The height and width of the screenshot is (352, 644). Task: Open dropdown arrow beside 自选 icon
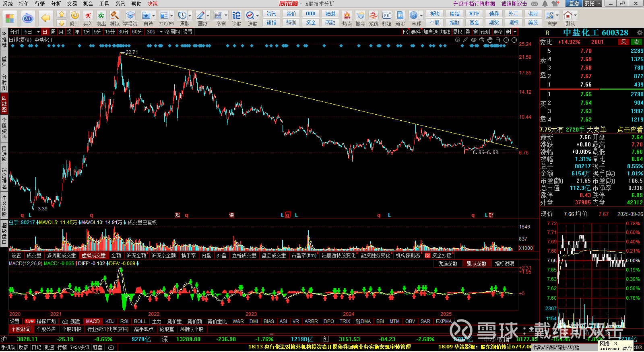pyautogui.click(x=154, y=16)
